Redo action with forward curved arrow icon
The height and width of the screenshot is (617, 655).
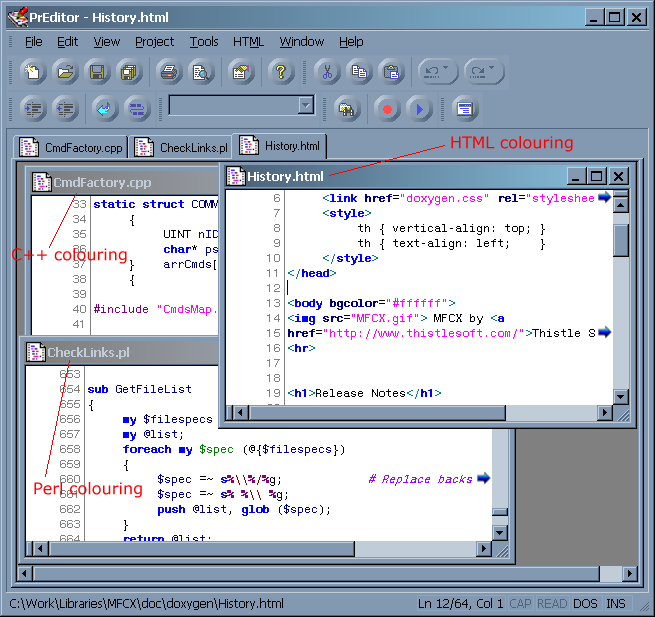[478, 72]
